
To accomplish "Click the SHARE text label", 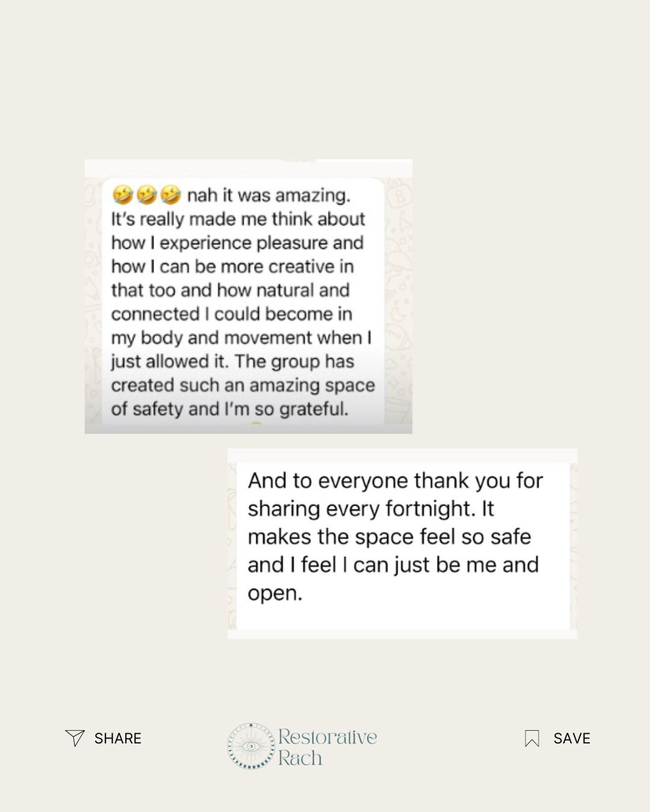I will 118,739.
